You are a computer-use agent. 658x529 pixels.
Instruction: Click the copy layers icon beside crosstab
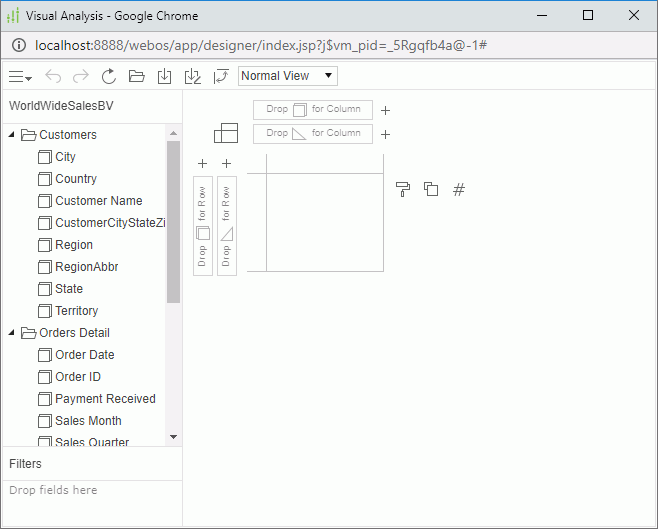(431, 189)
